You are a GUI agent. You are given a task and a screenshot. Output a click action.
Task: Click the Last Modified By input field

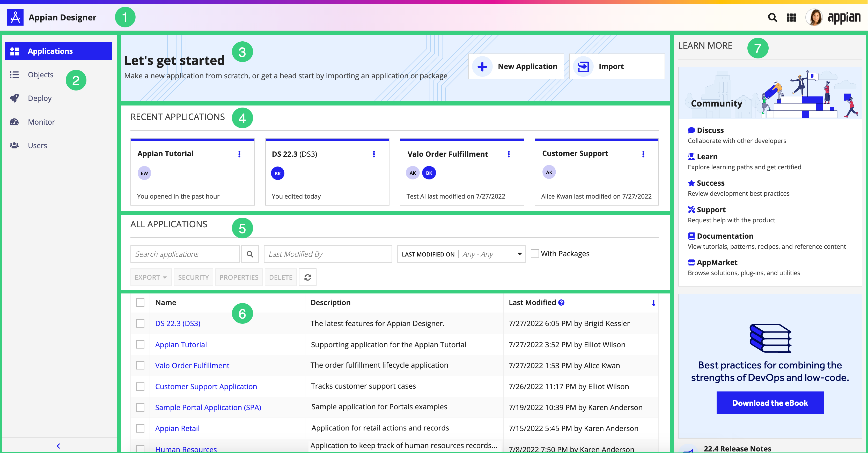tap(328, 254)
